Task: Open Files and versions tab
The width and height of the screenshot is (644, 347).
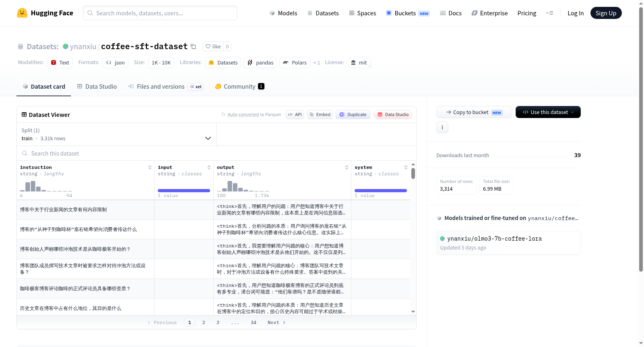Action: (x=165, y=86)
